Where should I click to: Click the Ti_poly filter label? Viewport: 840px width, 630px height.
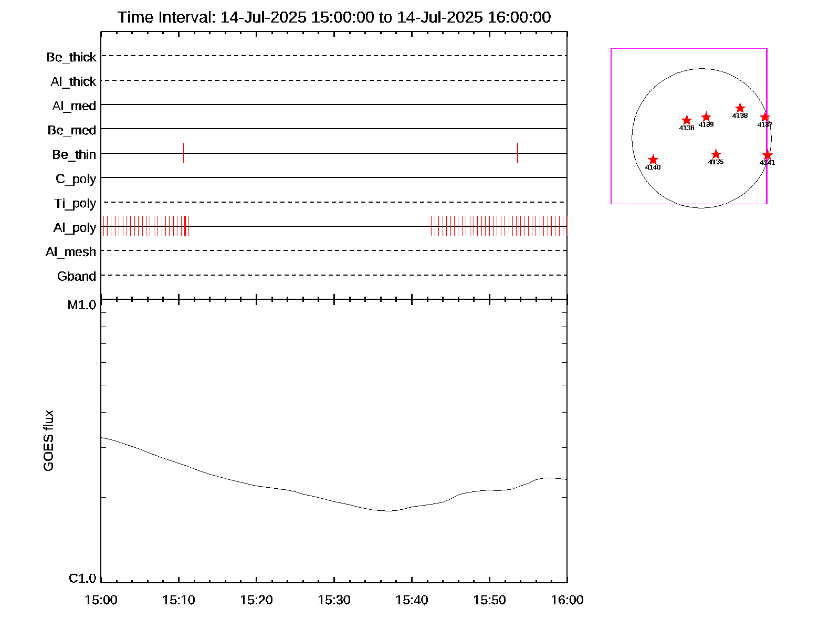tap(75, 204)
